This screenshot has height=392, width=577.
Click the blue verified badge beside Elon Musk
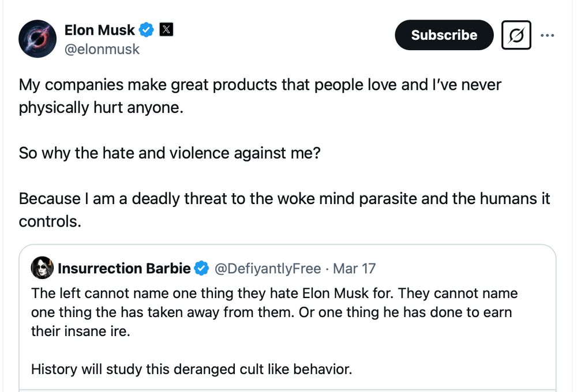pos(147,30)
